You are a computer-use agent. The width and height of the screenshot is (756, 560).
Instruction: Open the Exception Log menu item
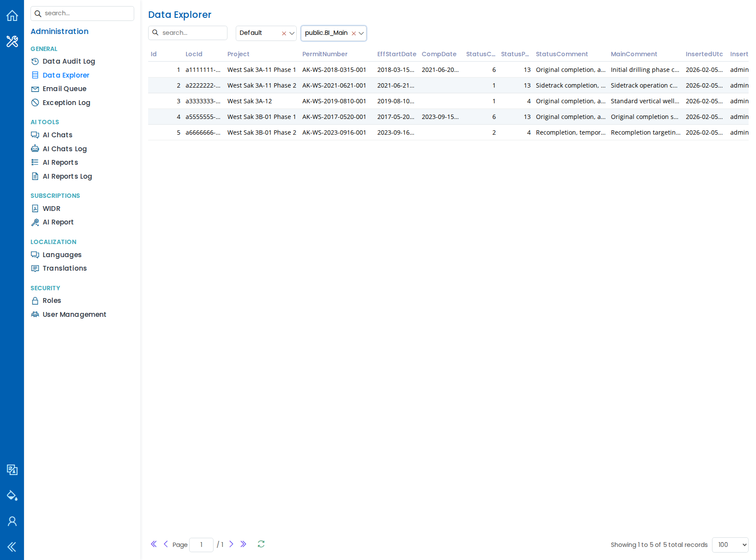[x=66, y=102]
